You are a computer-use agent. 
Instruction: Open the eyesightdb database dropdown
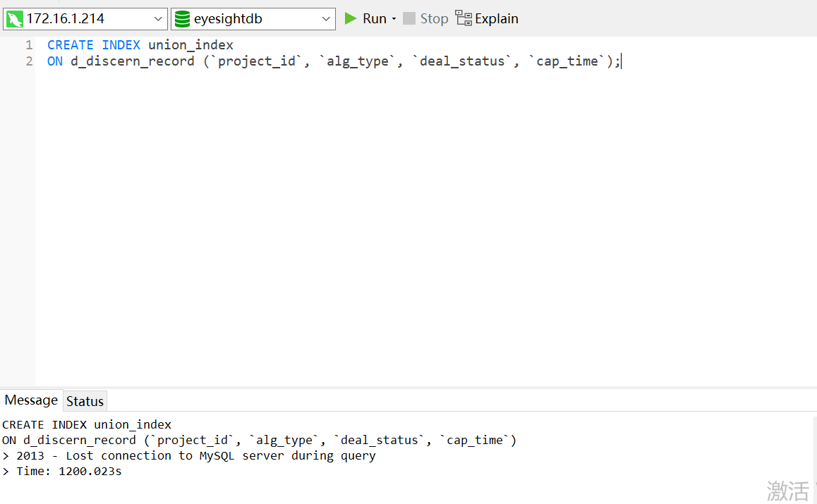253,19
